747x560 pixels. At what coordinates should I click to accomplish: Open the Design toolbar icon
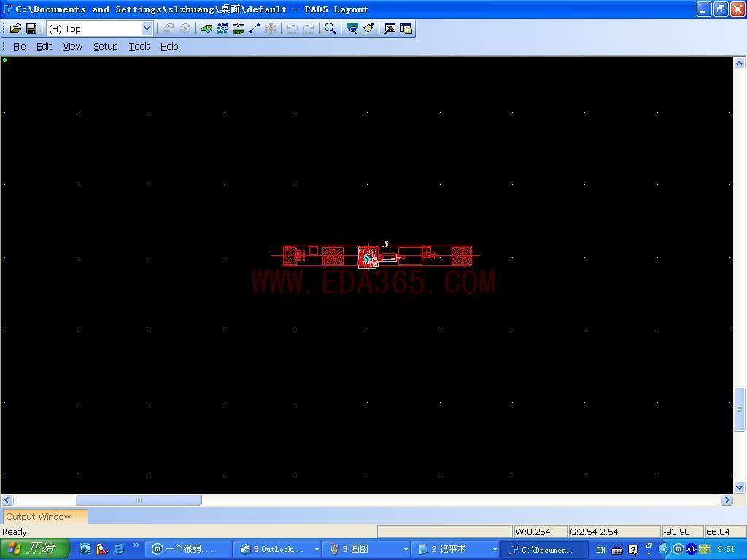(x=206, y=28)
